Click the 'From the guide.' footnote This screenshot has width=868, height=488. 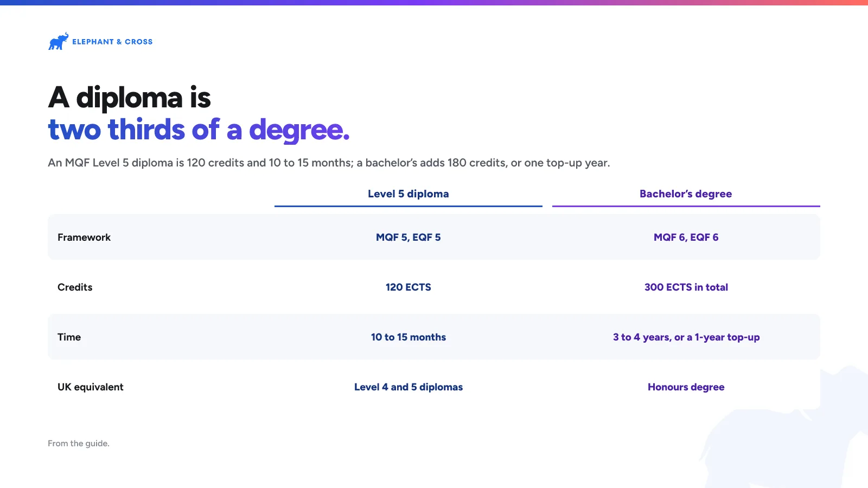click(x=79, y=444)
